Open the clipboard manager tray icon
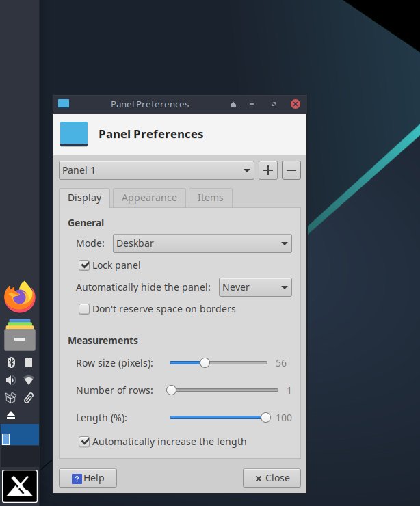Image resolution: width=420 pixels, height=506 pixels. pyautogui.click(x=29, y=362)
